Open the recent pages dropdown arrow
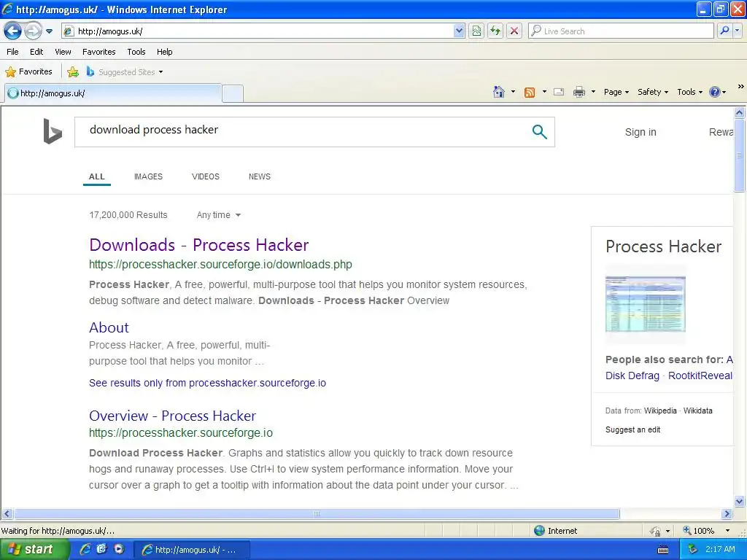The width and height of the screenshot is (747, 560). tap(49, 31)
